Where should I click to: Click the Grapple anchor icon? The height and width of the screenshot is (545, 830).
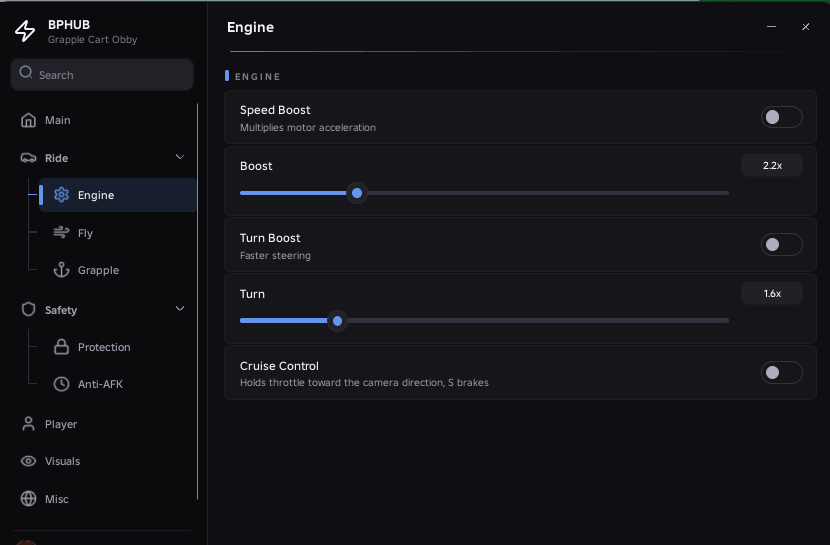(61, 270)
